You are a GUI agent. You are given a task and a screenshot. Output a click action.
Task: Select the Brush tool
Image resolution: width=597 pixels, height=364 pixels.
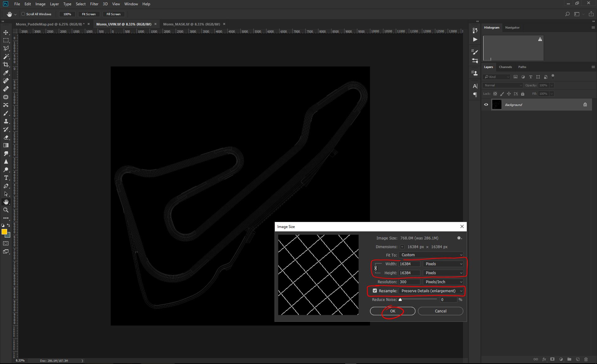6,113
